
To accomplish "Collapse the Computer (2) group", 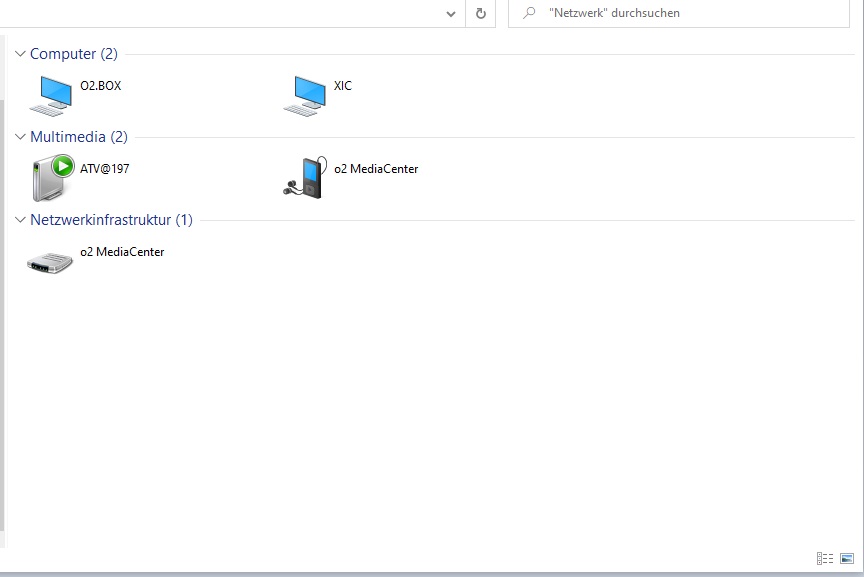I will click(x=20, y=54).
